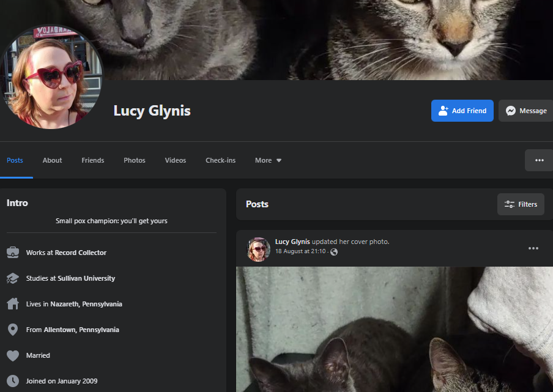This screenshot has height=392, width=553.
Task: View the large profile picture
Action: coord(51,77)
